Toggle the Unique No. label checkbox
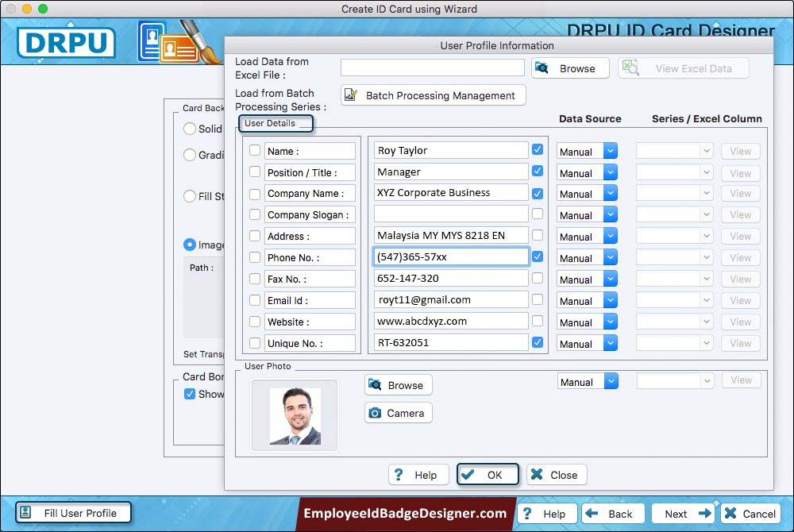The image size is (794, 532). point(255,343)
